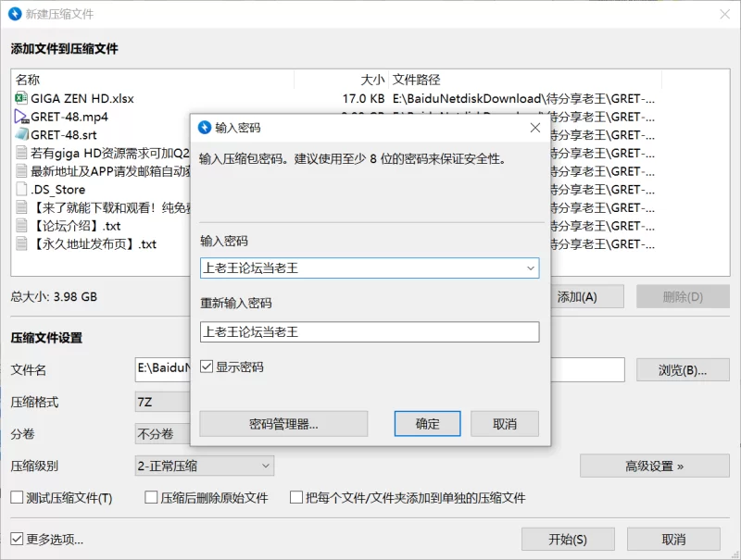
Task: Open the 压缩级别 dropdown showing 2-正常压缩
Action: 204,466
